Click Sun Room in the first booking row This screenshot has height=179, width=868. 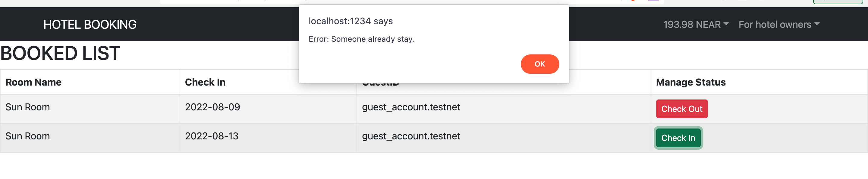28,107
